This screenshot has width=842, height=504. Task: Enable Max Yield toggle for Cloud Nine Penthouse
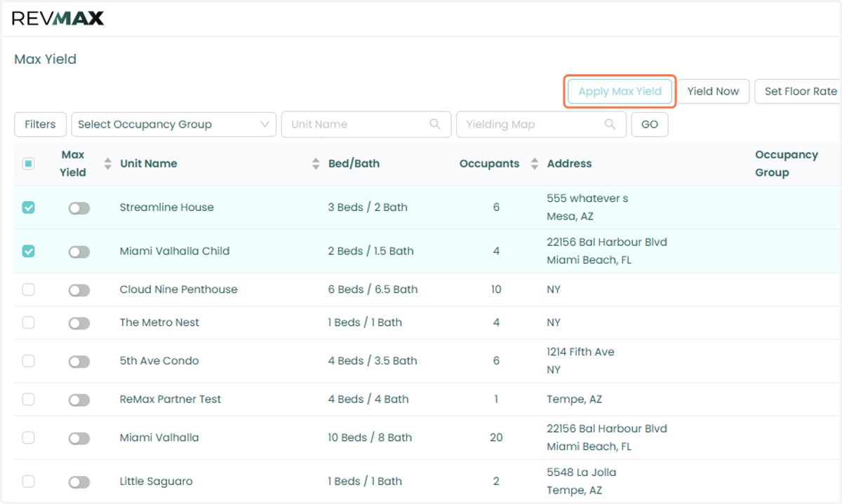pos(79,290)
